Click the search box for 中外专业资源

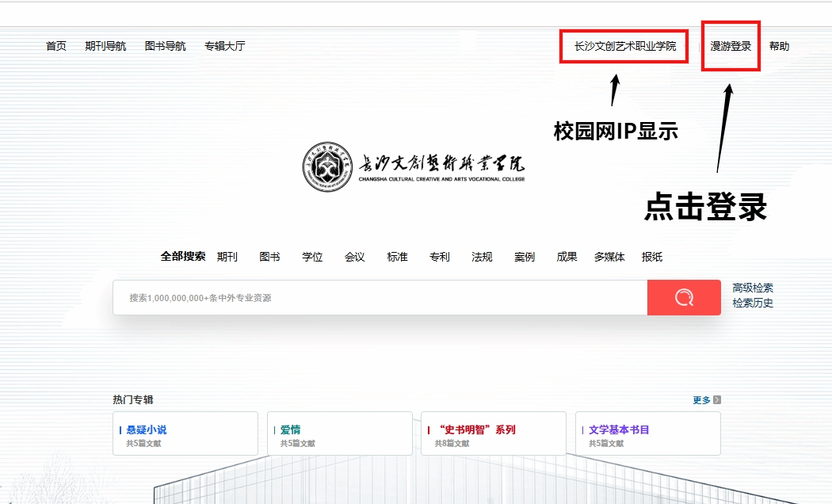click(380, 298)
